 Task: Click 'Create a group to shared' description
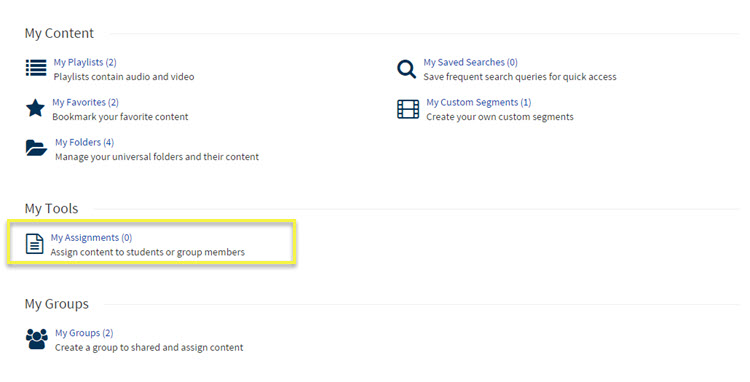[149, 348]
